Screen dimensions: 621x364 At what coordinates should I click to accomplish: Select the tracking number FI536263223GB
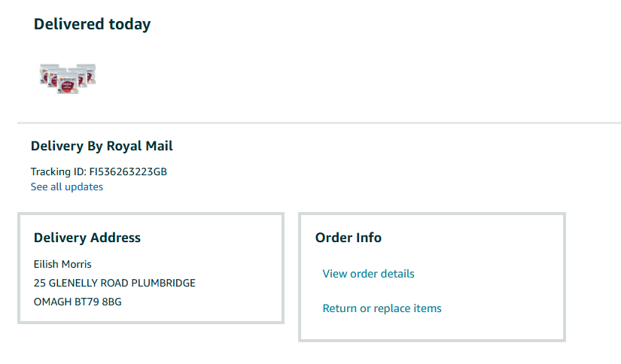click(128, 171)
